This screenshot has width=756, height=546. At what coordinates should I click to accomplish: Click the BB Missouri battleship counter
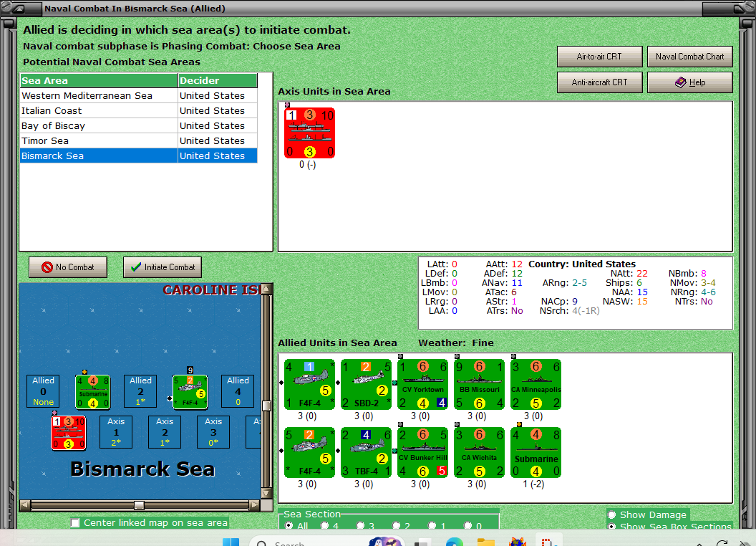[x=479, y=384]
